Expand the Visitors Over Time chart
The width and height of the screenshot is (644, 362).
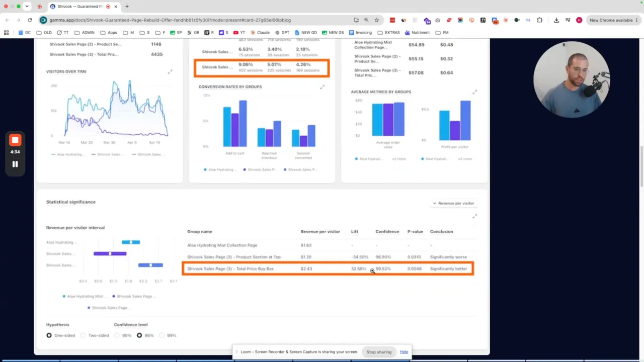(170, 72)
